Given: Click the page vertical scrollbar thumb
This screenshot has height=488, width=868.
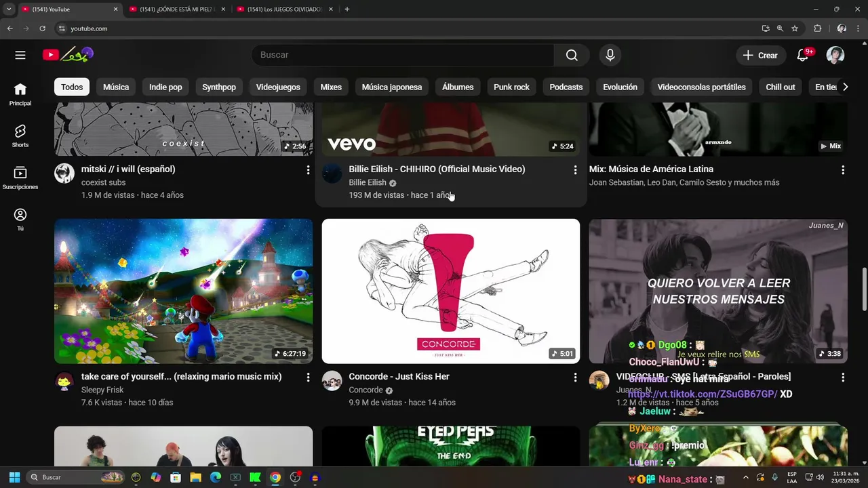Looking at the screenshot, I should point(864,290).
